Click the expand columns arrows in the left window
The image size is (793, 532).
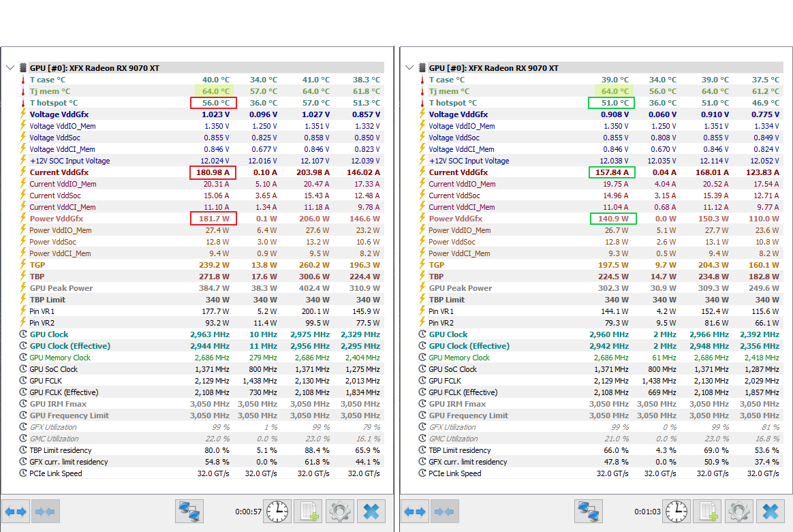16,512
